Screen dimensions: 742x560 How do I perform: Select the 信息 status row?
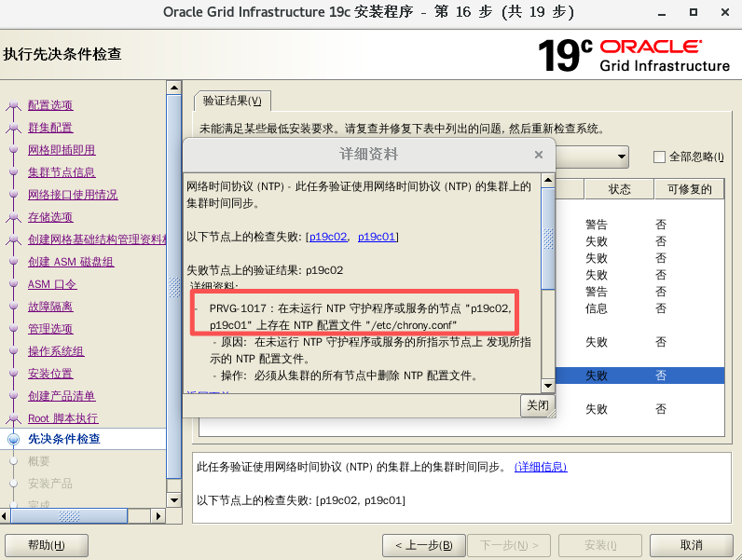639,308
